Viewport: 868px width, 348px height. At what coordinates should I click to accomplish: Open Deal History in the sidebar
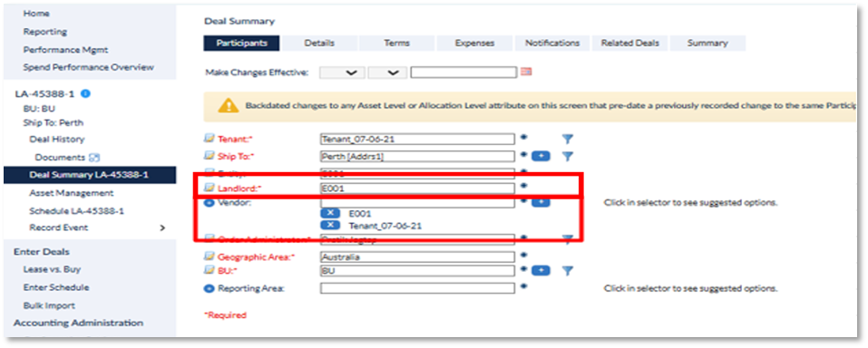(x=56, y=140)
